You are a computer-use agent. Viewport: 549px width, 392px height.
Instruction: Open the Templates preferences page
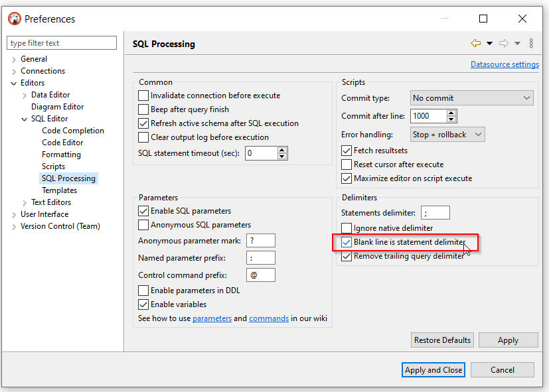click(x=59, y=190)
